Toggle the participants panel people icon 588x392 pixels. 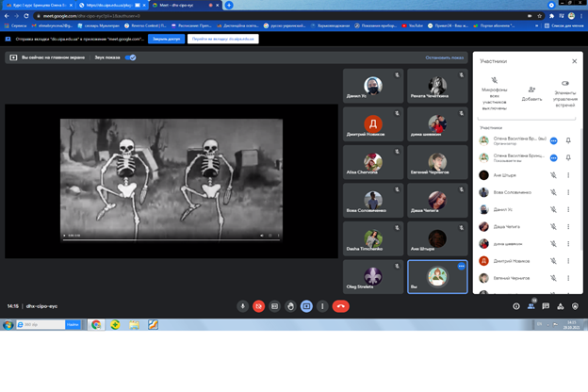click(x=531, y=306)
